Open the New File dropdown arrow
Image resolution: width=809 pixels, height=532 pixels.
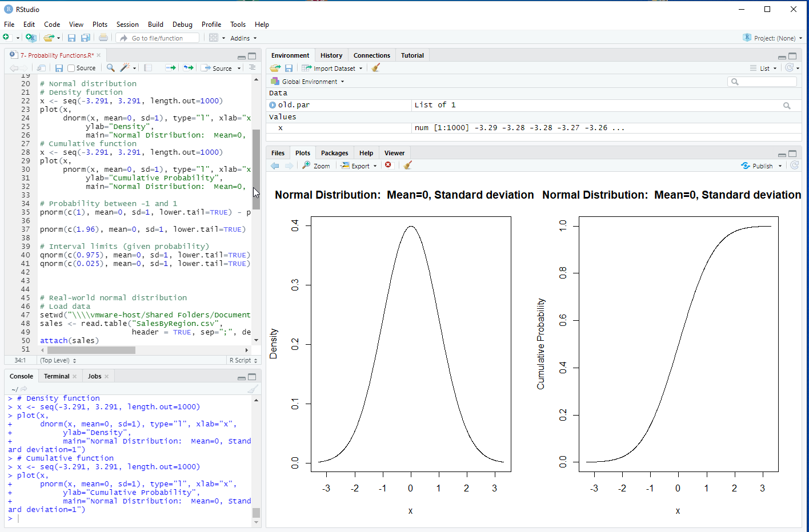tap(18, 38)
